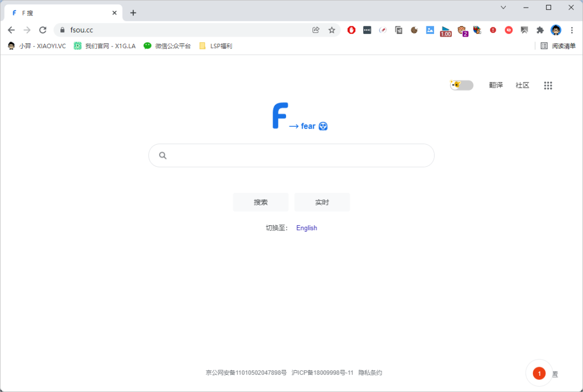
Task: Click the orange notification badge 1
Action: click(539, 373)
